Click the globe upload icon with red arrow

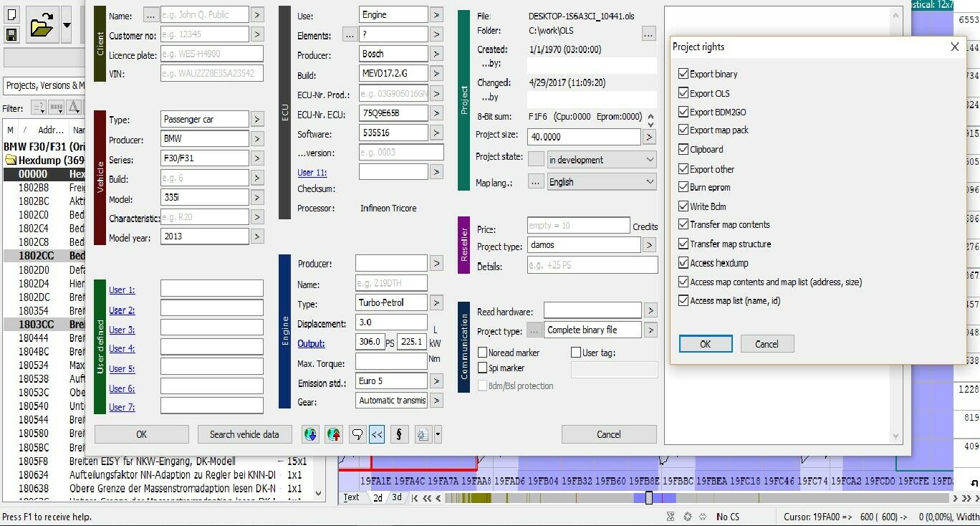tap(334, 434)
